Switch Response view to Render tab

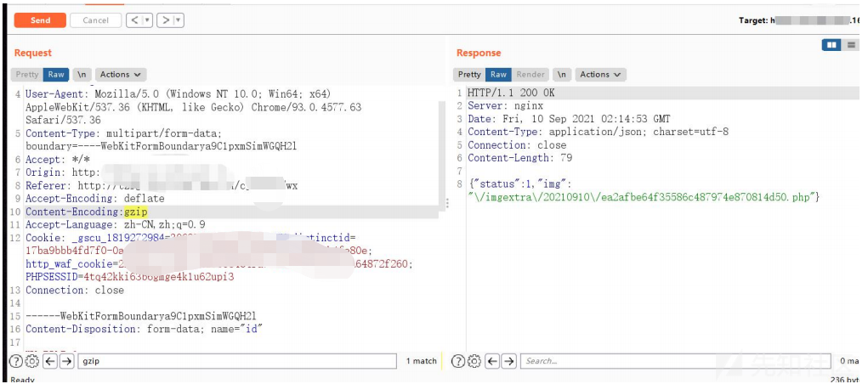click(x=531, y=75)
